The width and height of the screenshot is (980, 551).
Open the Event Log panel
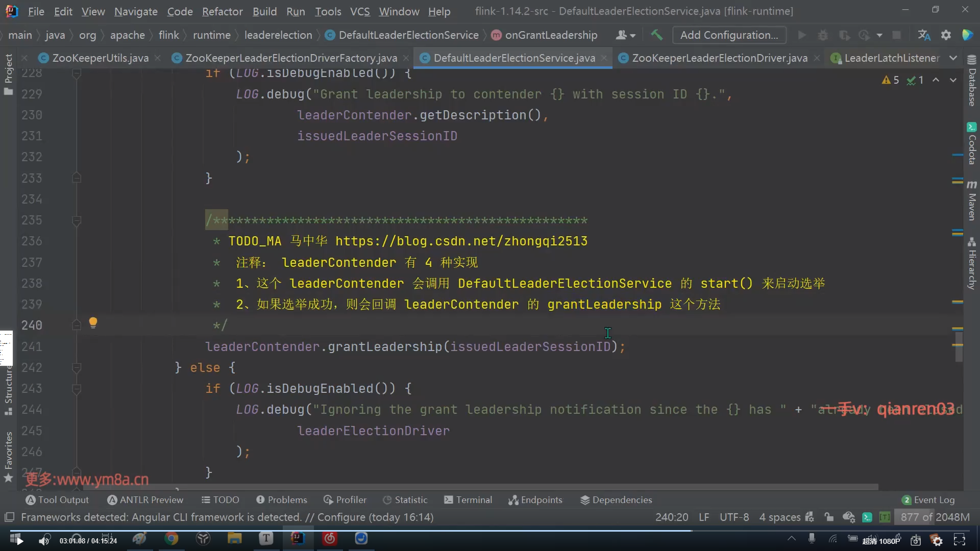click(928, 500)
